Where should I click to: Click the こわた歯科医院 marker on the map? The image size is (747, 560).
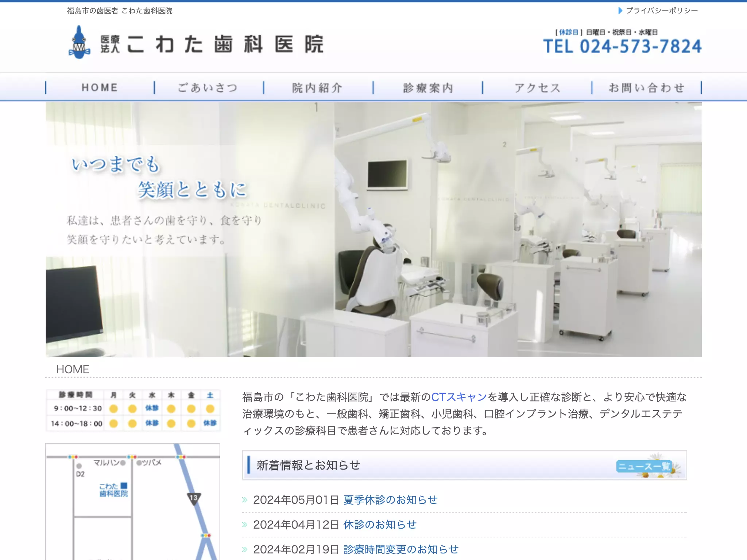(113, 490)
